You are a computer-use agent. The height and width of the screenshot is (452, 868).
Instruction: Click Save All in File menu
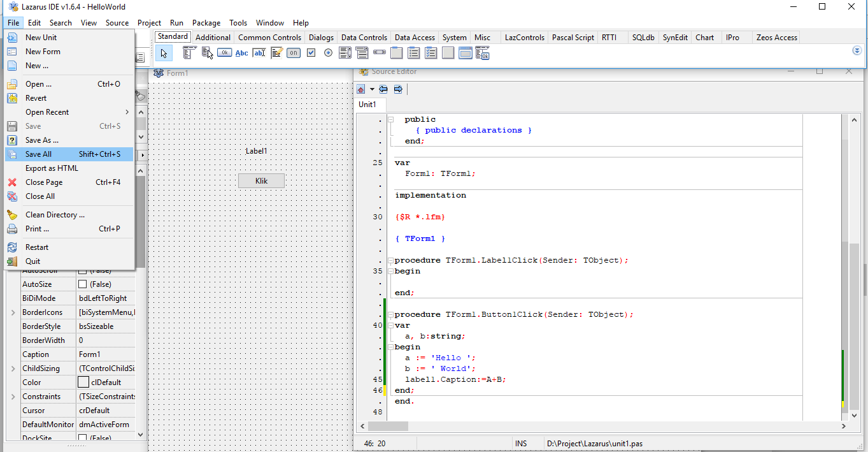[x=69, y=154]
